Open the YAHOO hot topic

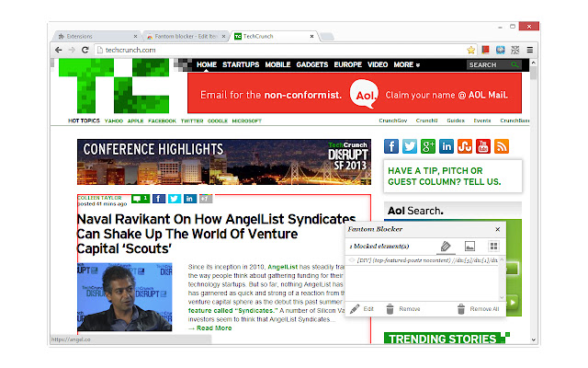(x=114, y=121)
